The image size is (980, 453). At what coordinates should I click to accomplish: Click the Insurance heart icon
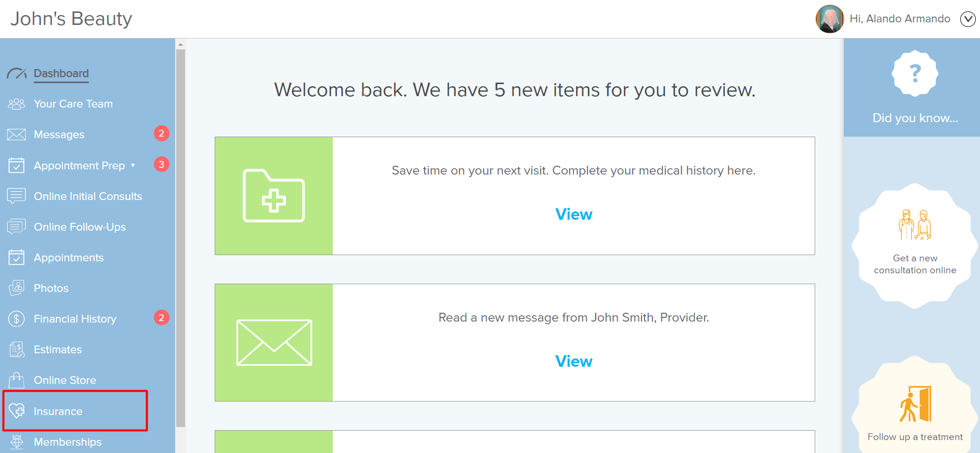pyautogui.click(x=17, y=411)
